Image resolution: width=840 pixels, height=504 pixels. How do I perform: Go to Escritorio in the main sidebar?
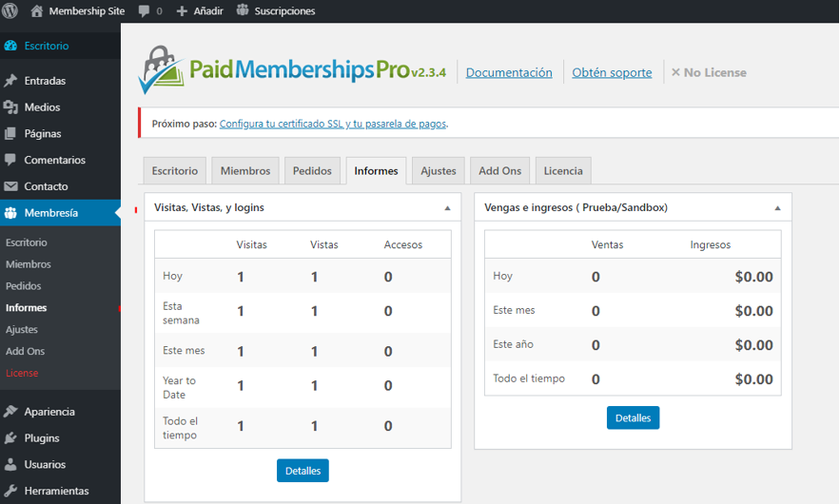pyautogui.click(x=47, y=46)
